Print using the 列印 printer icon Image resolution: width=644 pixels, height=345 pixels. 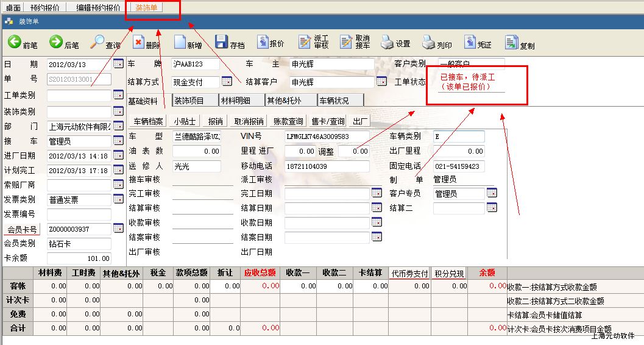coord(428,43)
